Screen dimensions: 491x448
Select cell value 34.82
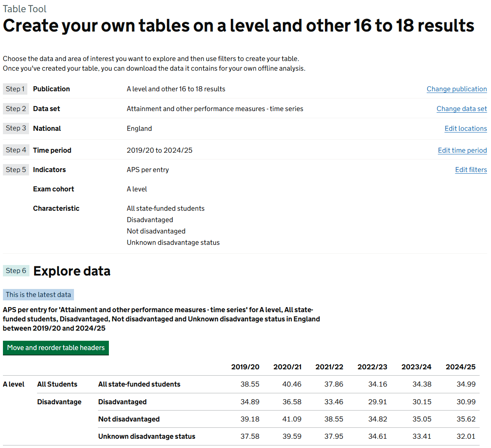click(x=377, y=419)
